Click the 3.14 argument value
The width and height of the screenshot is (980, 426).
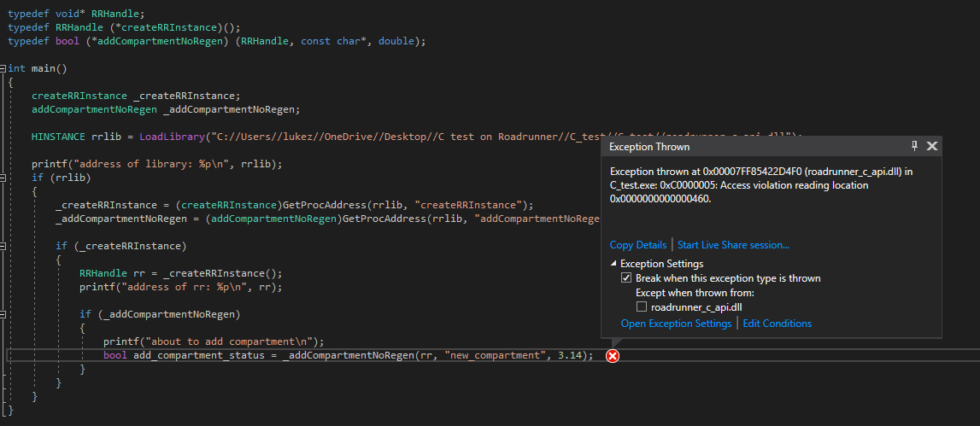pyautogui.click(x=569, y=355)
